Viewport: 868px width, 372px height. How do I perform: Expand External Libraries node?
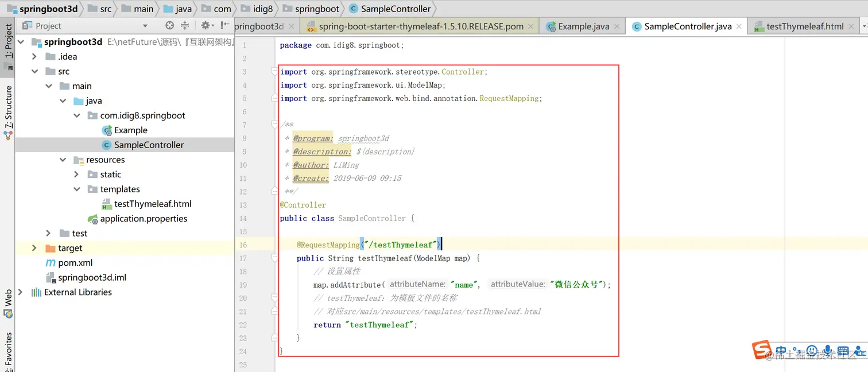click(x=21, y=292)
